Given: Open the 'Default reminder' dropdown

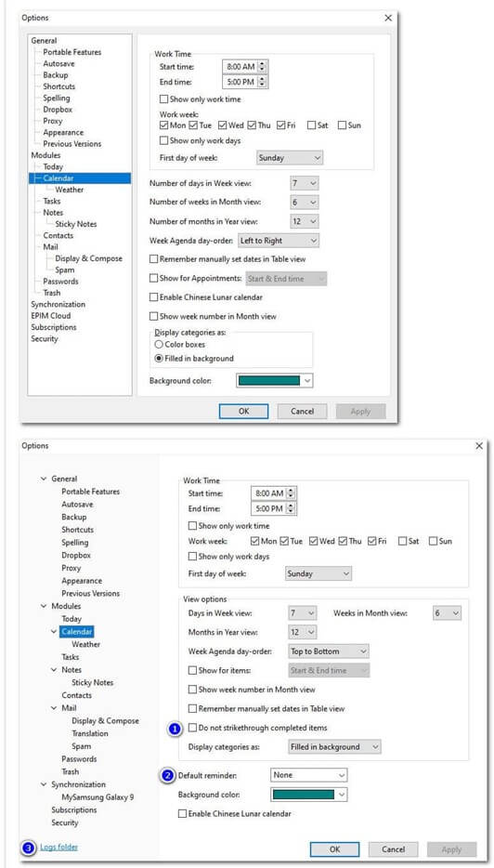Looking at the screenshot, I should tap(308, 775).
